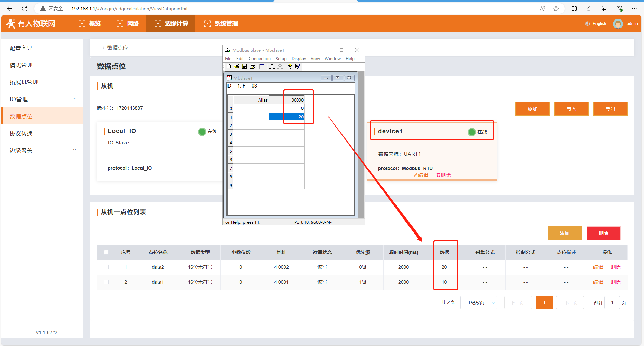Click the red 删除 button above the table
644x346 pixels.
tap(603, 233)
